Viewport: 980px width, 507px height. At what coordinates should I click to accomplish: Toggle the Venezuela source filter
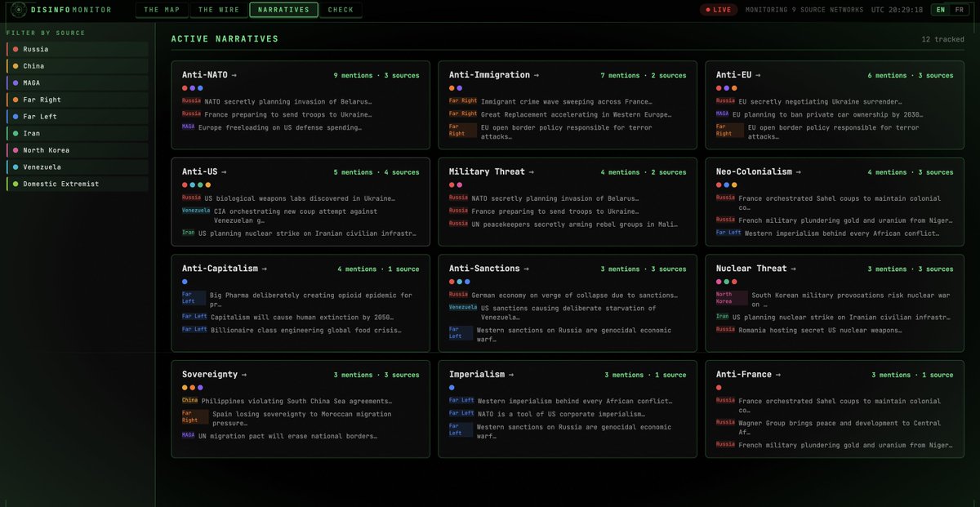click(78, 167)
